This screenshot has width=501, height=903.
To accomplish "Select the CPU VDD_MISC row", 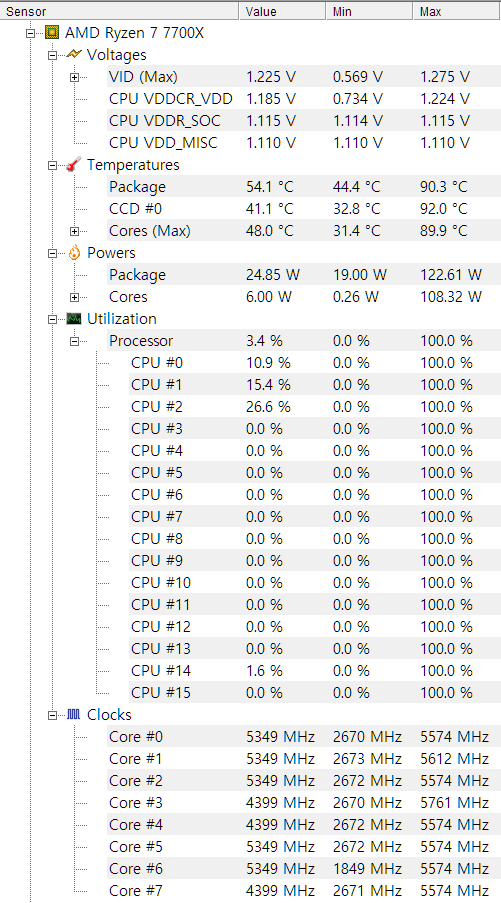I will tap(303, 142).
